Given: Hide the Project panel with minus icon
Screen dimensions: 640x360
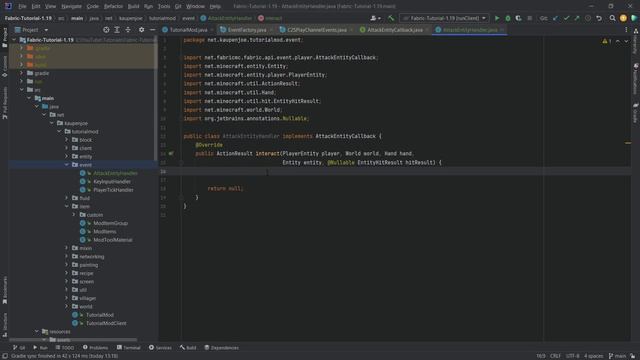Looking at the screenshot, I should (152, 30).
